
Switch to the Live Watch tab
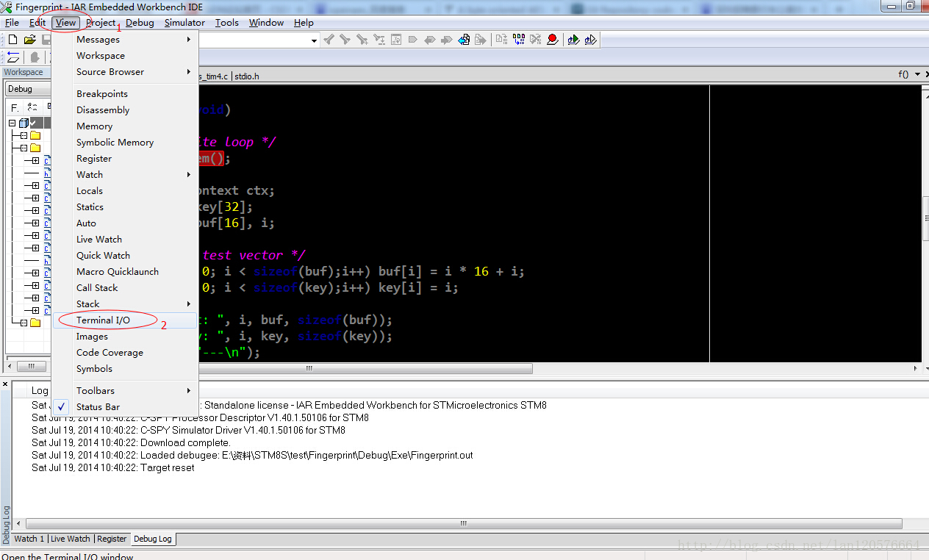tap(70, 539)
